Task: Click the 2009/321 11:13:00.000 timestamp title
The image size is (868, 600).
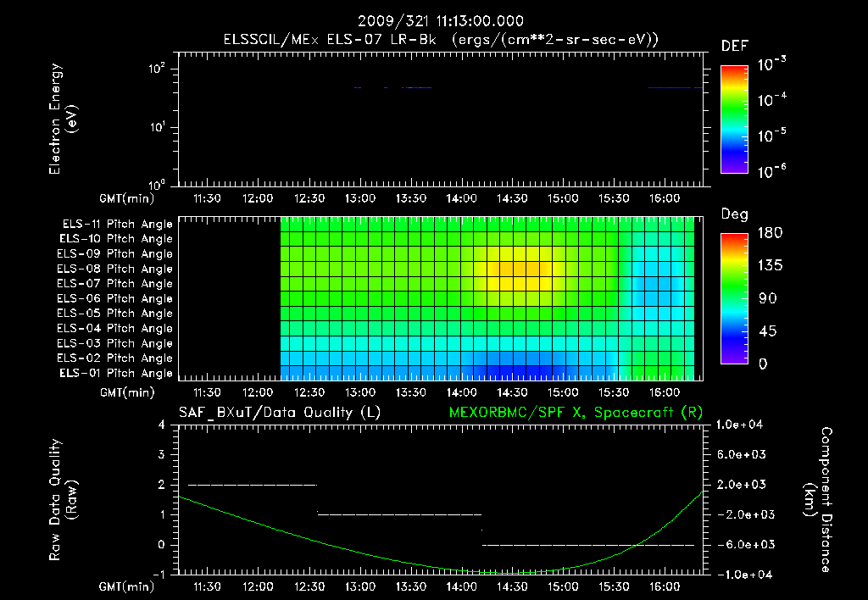Action: tap(441, 21)
